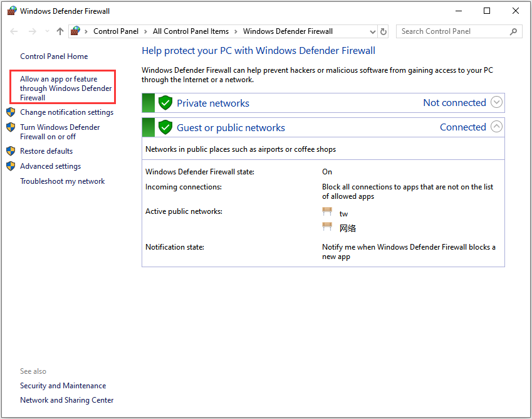The image size is (532, 419).
Task: Close the Windows Defender Firewall window
Action: click(515, 11)
